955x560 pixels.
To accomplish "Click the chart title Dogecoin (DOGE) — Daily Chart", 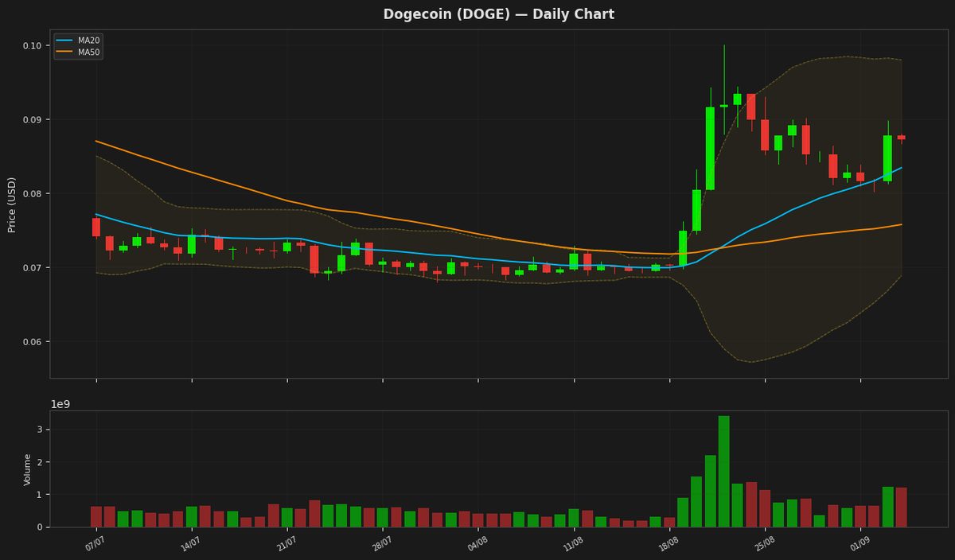I will [498, 14].
